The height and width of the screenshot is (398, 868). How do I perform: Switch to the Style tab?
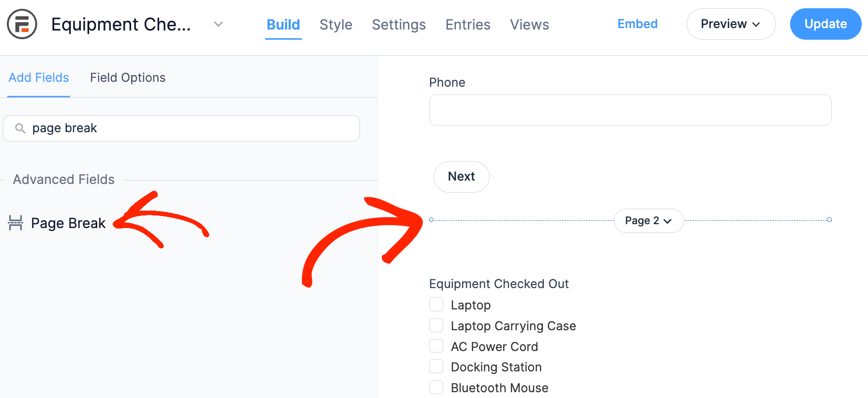[336, 25]
